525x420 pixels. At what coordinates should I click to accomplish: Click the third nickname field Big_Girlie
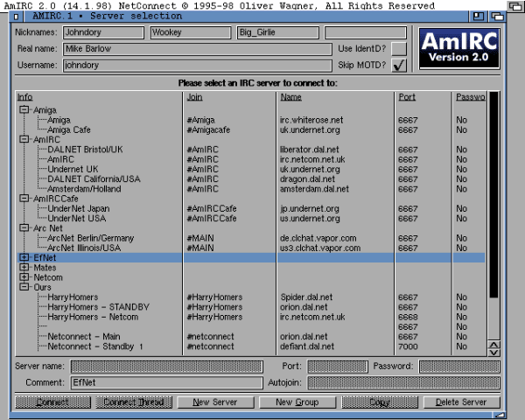[x=277, y=32]
